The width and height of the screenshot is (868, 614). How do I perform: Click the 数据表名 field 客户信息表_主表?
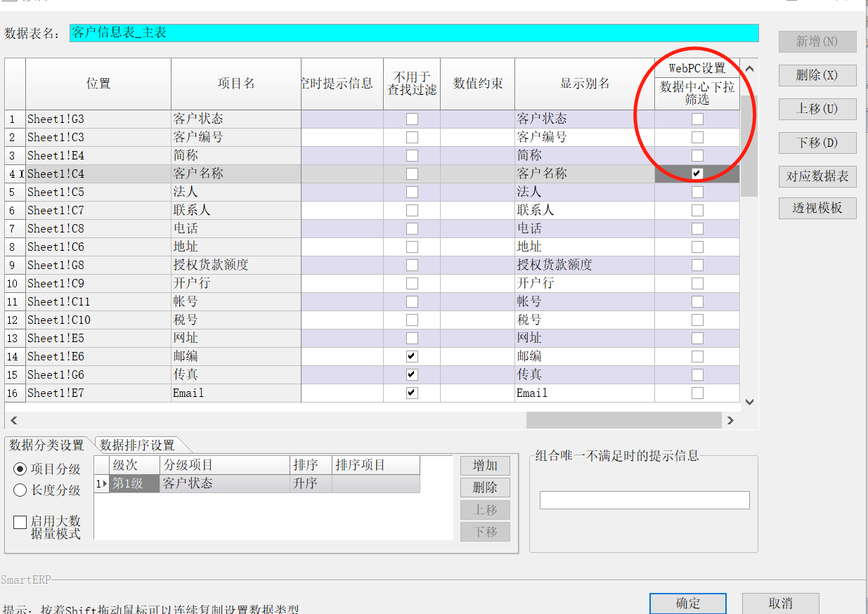pyautogui.click(x=414, y=33)
